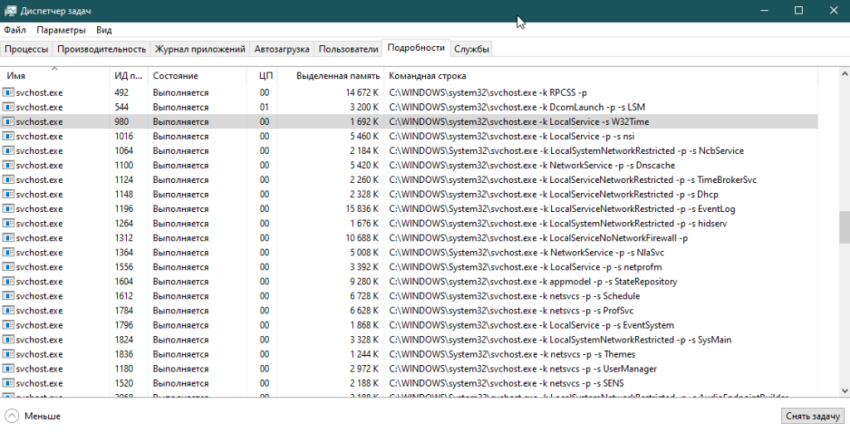
Task: Click the svchost.exe icon for PID 1180
Action: pos(8,369)
